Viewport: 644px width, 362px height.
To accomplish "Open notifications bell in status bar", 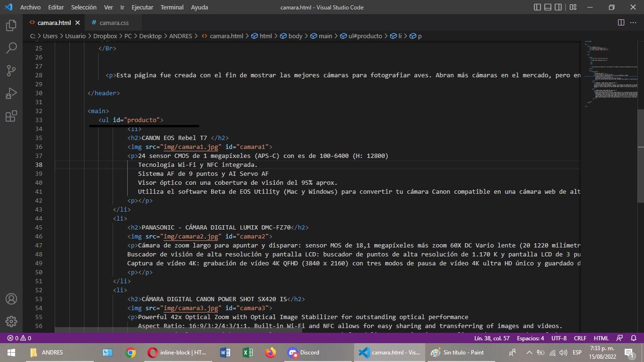I will tap(634, 338).
